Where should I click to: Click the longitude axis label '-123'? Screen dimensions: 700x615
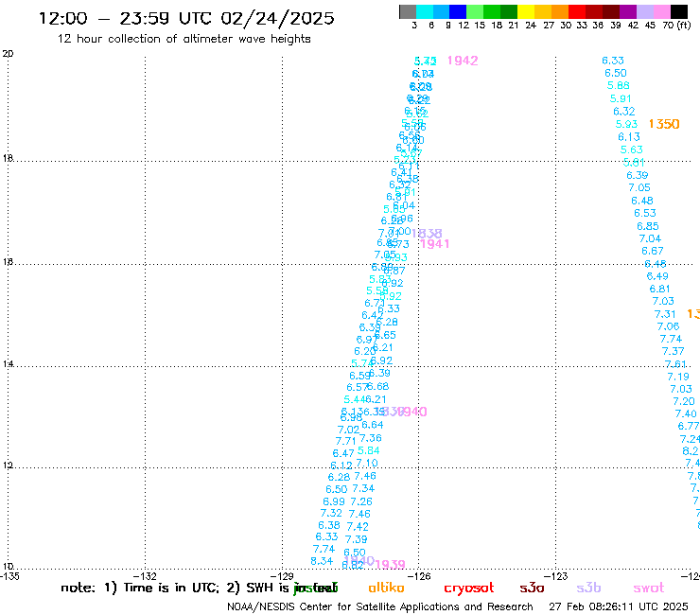(557, 576)
